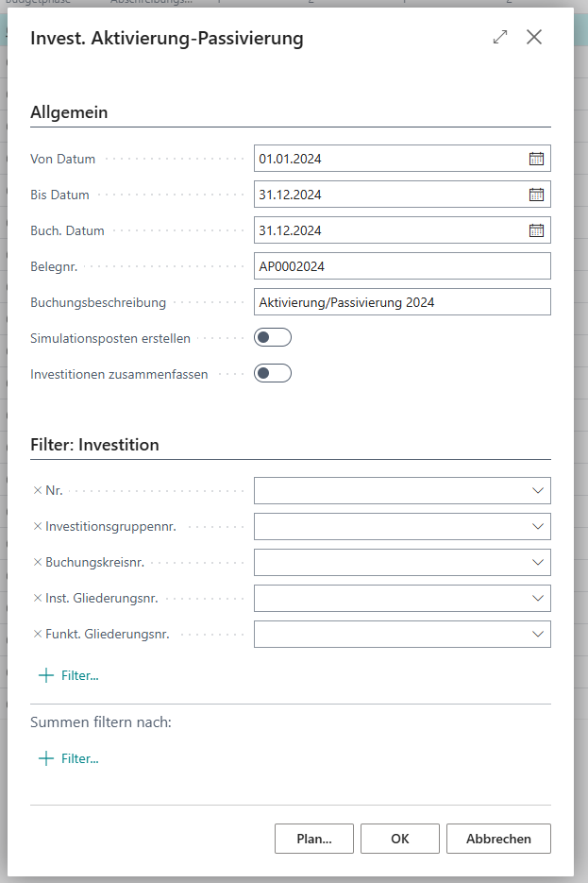The height and width of the screenshot is (883, 588).
Task: Remove the Investitionsgruppennr. filter row
Action: coord(38,527)
